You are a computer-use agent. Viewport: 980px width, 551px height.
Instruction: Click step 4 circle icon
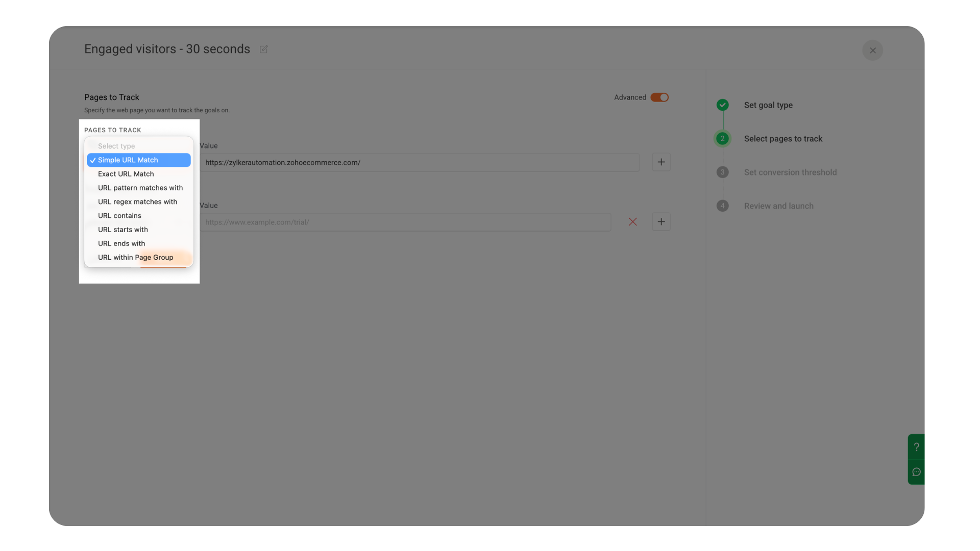(722, 206)
